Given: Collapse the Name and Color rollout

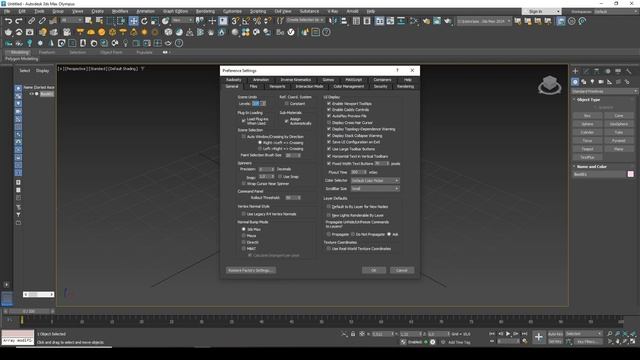Looking at the screenshot, I should click(x=591, y=167).
